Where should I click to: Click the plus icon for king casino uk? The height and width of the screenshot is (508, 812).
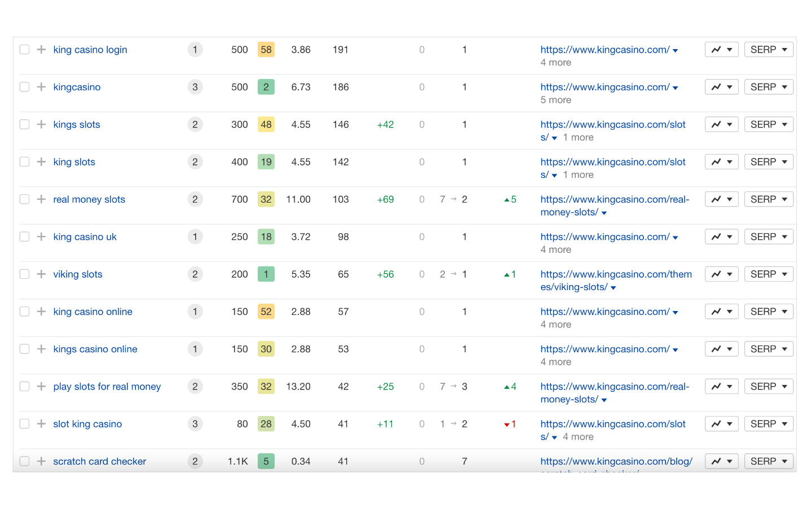41,237
